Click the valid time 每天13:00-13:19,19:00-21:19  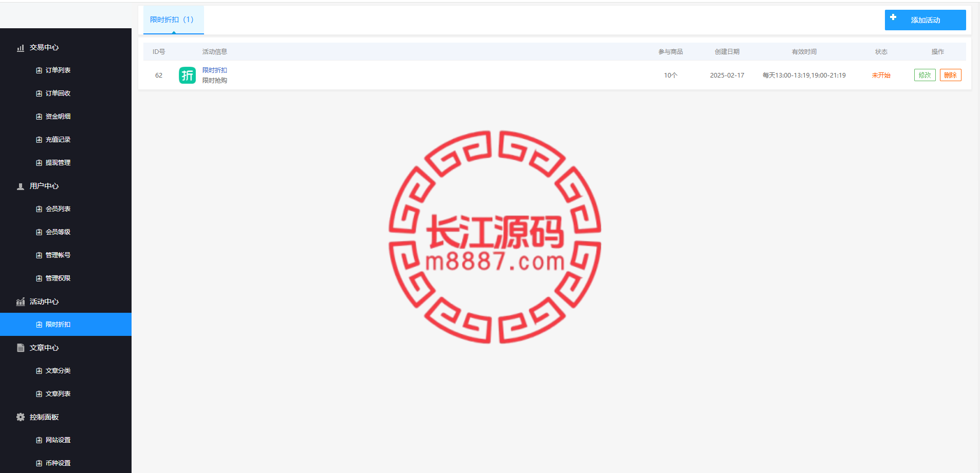[x=804, y=75]
